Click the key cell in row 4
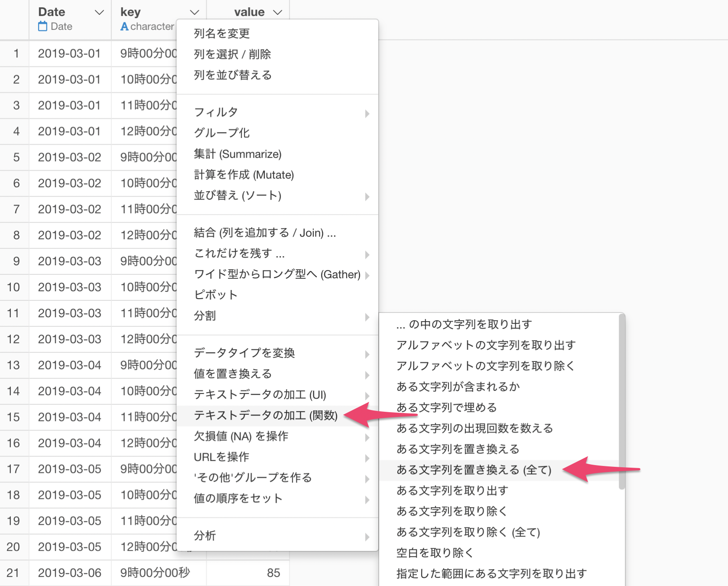 [144, 131]
